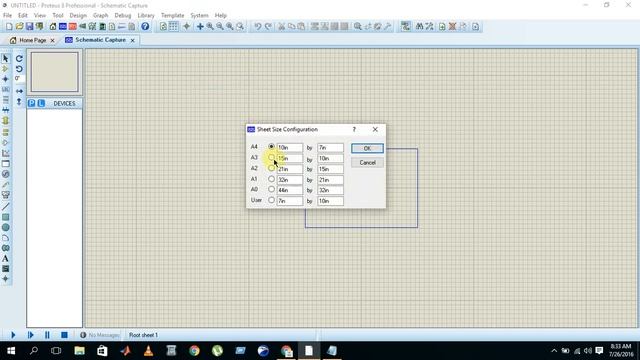The height and width of the screenshot is (360, 640).
Task: Select the Component Mode tool
Action: (5, 69)
